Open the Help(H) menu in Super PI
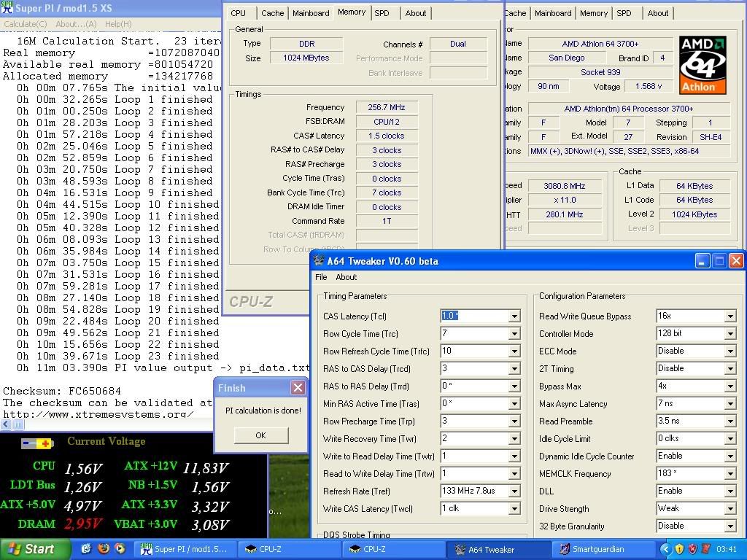This screenshot has height=560, width=747. 118,24
